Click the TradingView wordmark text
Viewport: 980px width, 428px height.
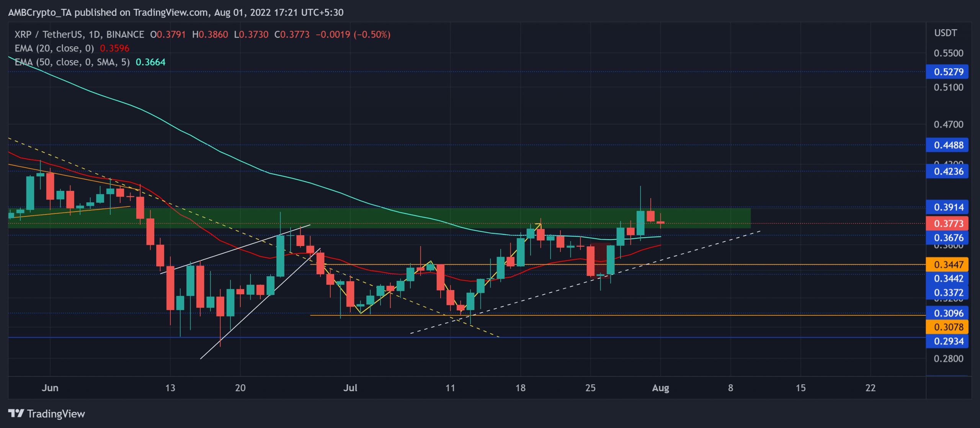pyautogui.click(x=56, y=414)
